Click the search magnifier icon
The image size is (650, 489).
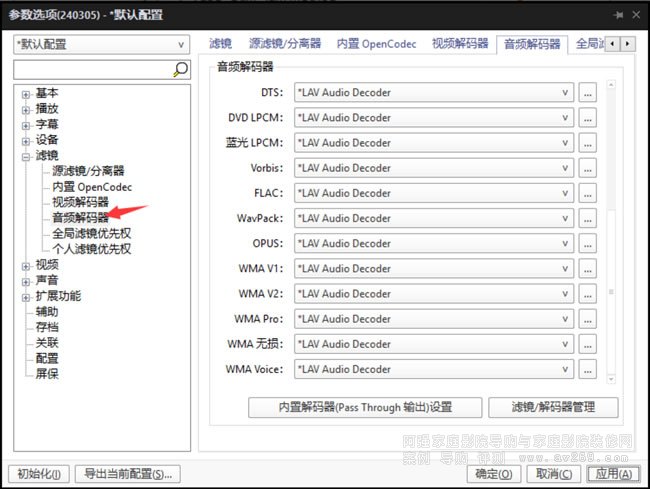[180, 69]
